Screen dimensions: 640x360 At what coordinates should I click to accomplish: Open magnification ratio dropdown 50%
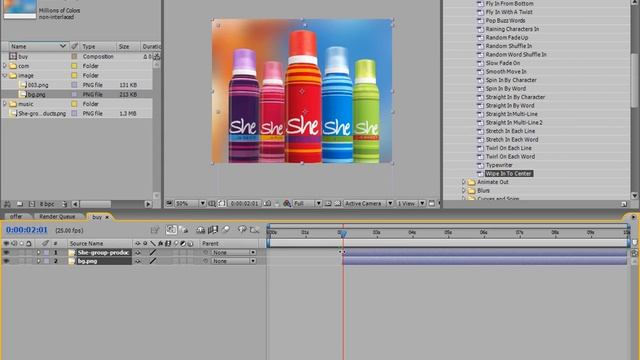point(190,203)
